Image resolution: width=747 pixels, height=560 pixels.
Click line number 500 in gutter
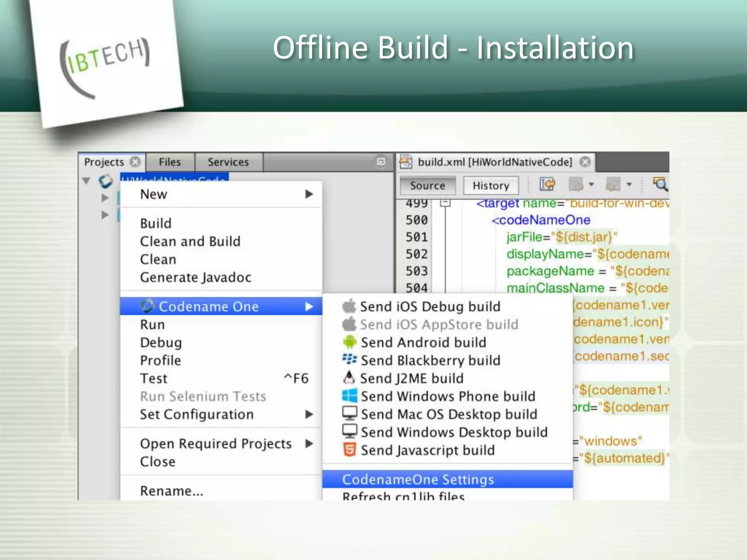417,220
